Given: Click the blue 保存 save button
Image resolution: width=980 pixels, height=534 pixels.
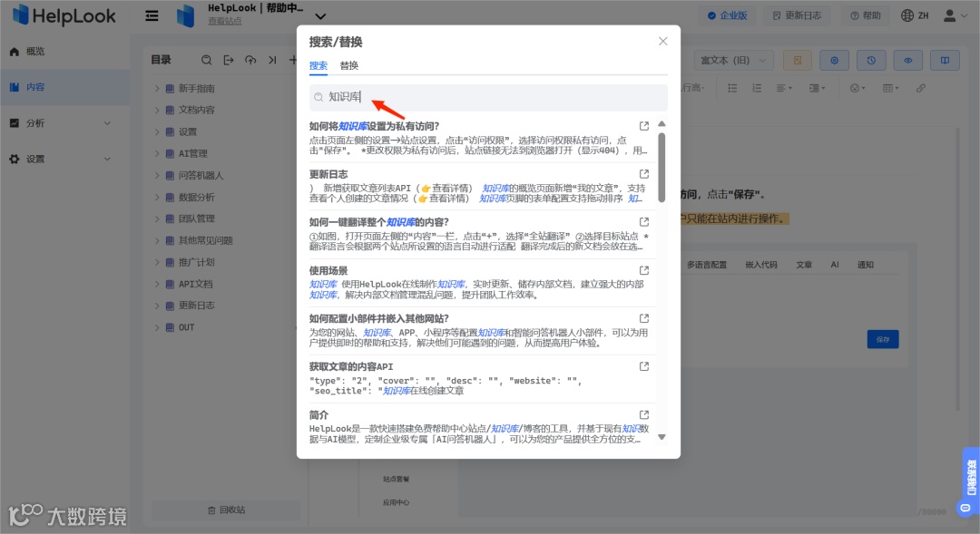Looking at the screenshot, I should tap(882, 337).
